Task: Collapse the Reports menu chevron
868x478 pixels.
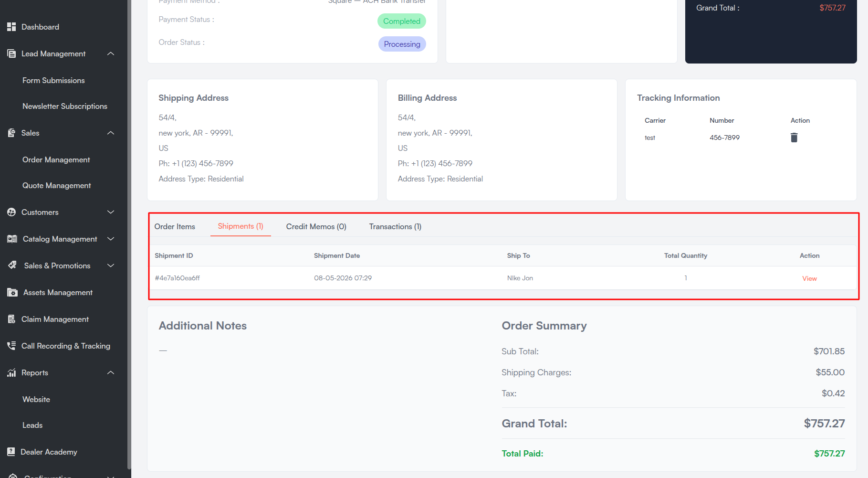Action: point(111,372)
